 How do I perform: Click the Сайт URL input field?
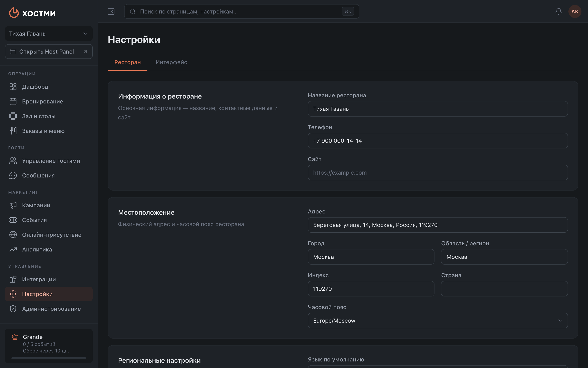click(438, 173)
